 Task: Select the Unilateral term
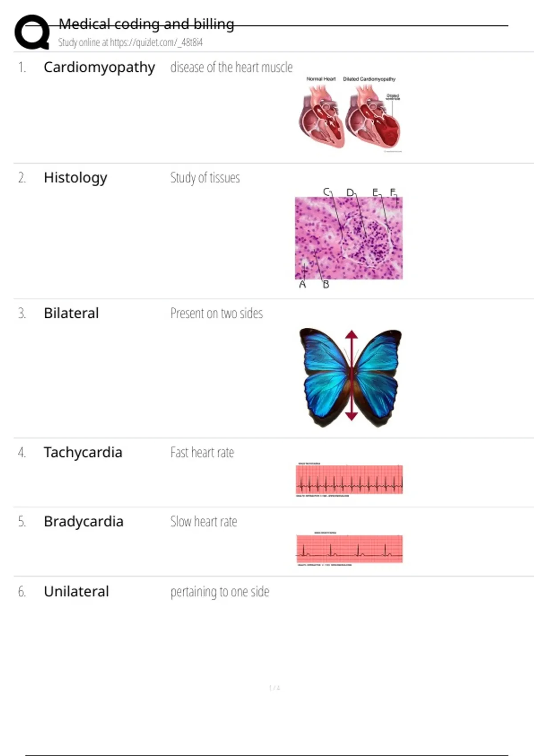tap(76, 591)
